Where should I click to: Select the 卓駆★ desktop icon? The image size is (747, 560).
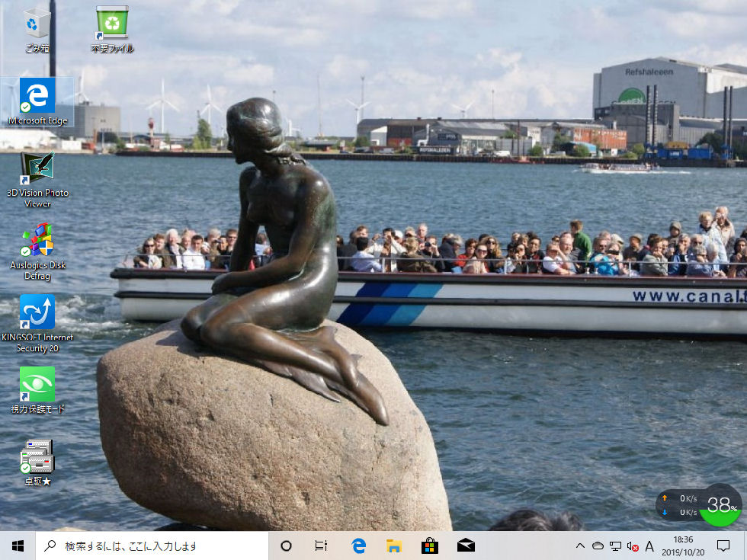tap(37, 456)
